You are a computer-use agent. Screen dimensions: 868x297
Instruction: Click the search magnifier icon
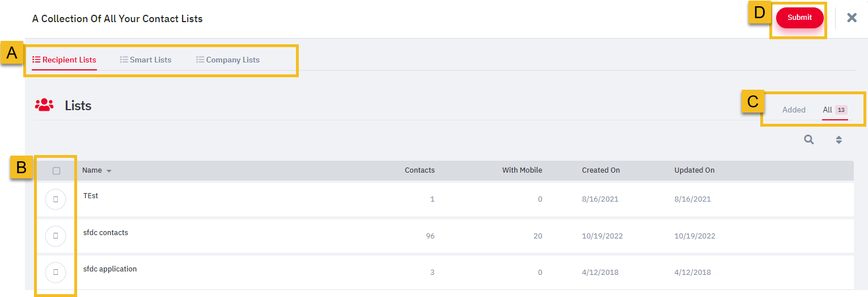coord(809,139)
